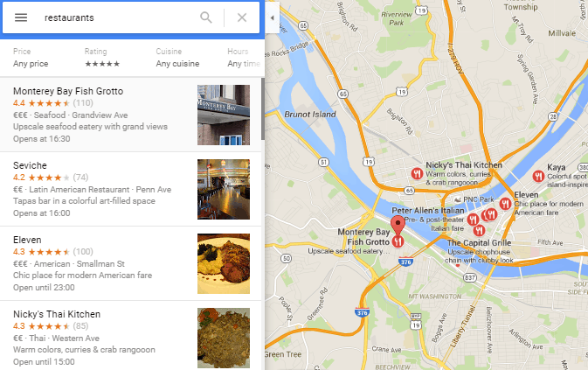Click the magnifying glass search icon
Screen dimensions: 588x370
(206, 17)
